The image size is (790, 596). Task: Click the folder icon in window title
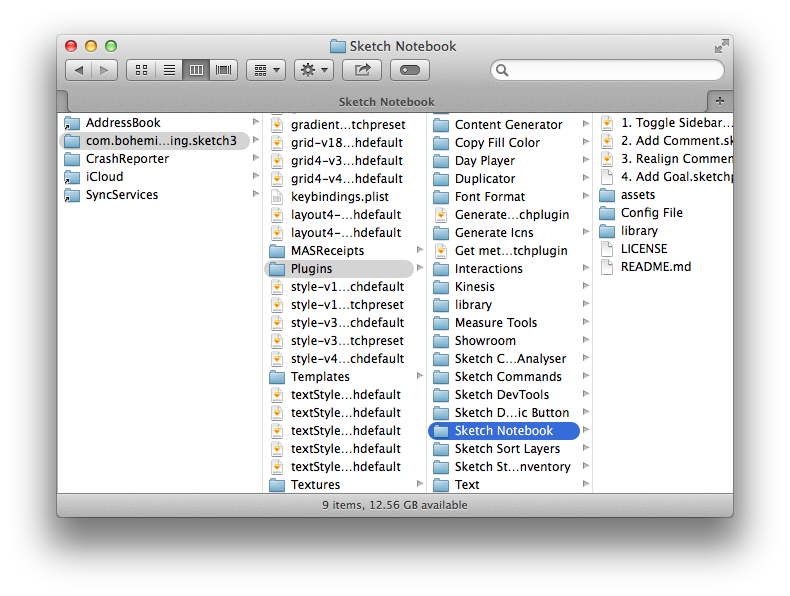(x=338, y=46)
